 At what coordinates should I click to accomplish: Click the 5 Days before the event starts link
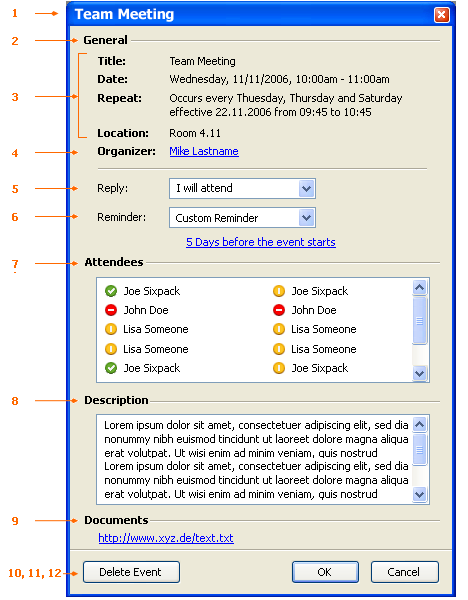point(261,242)
